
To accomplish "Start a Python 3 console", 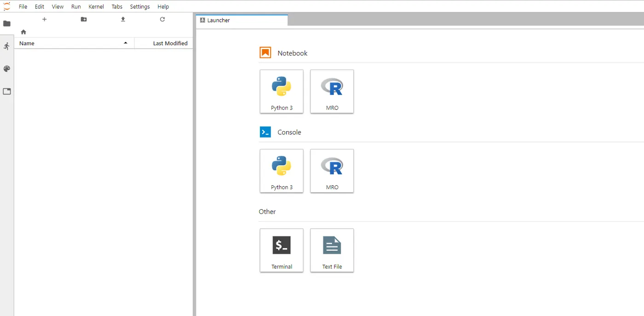I will [x=282, y=171].
